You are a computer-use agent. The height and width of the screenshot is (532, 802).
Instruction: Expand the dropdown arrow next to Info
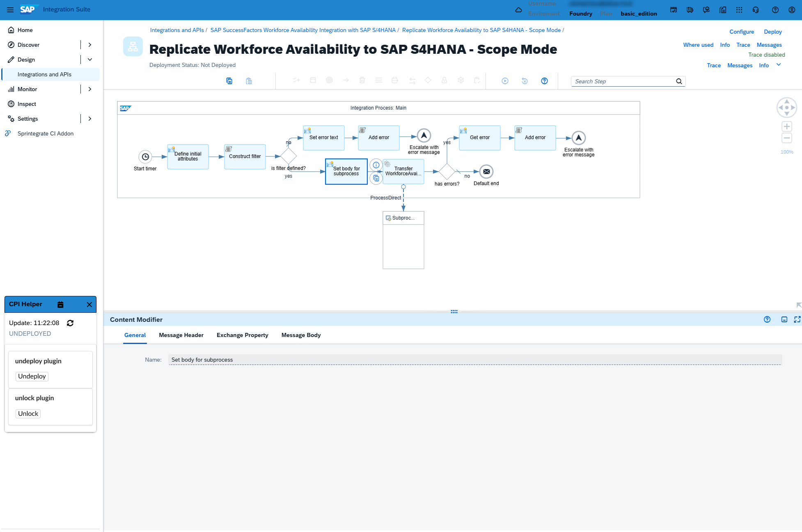pos(779,65)
